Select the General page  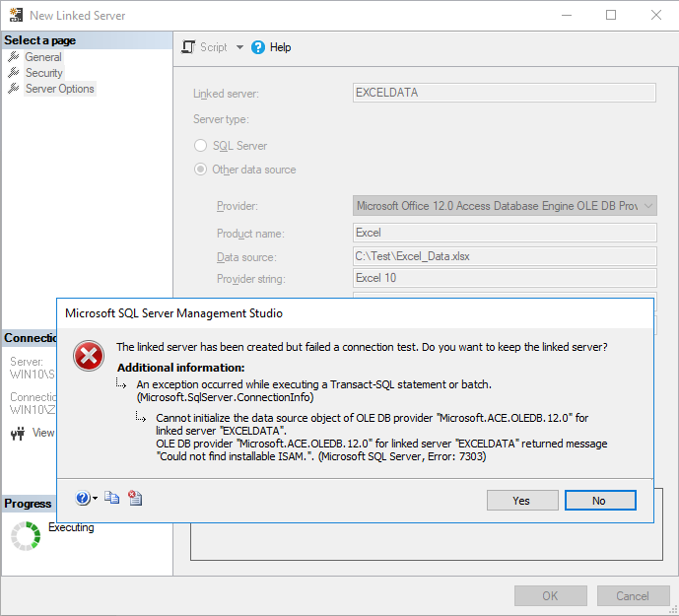(x=43, y=57)
